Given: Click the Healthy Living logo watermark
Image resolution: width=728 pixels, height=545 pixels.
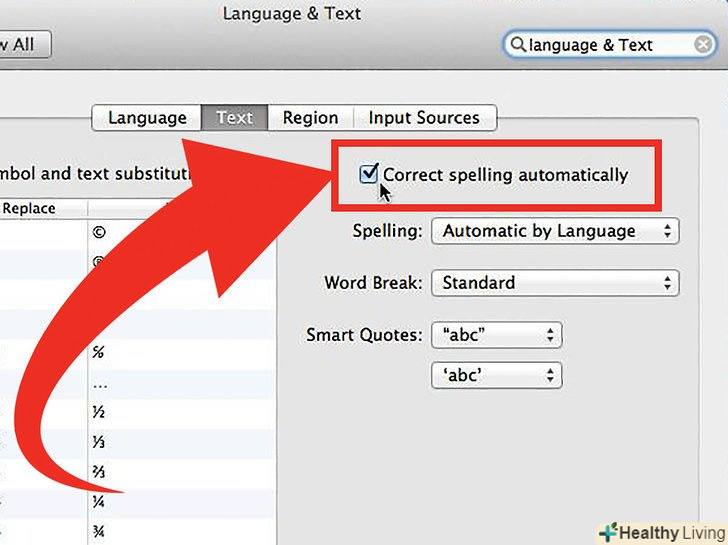Looking at the screenshot, I should (x=661, y=532).
